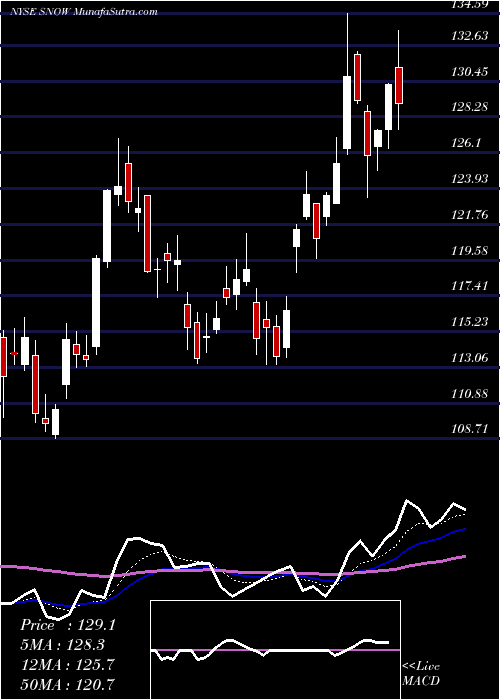Click the 123.93 price axis label
The width and height of the screenshot is (500, 700).
pos(469,179)
